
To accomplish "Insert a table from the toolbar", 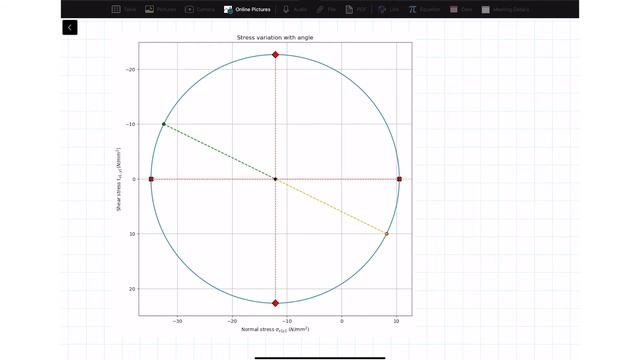I will (x=124, y=9).
